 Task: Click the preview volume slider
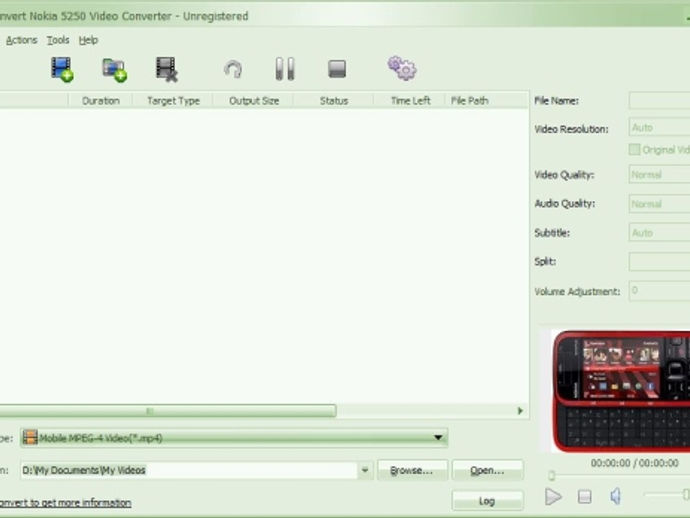pos(666,495)
